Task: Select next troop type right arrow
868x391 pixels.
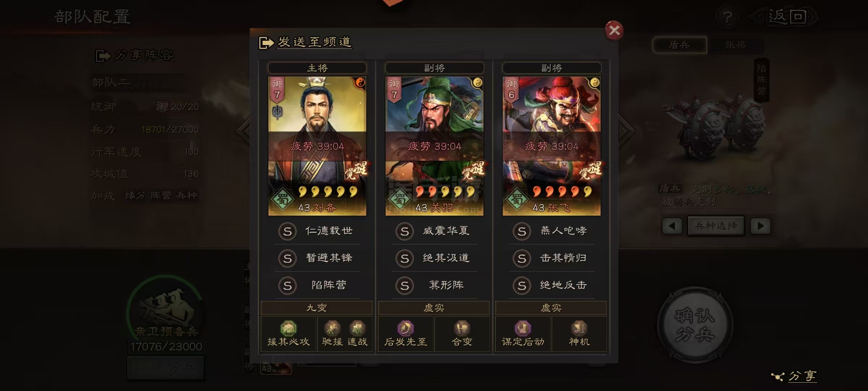Action: (x=760, y=226)
